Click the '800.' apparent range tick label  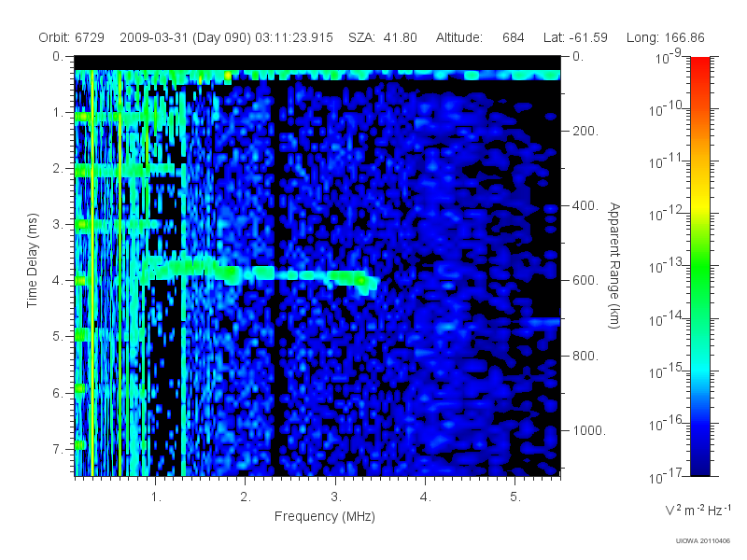click(585, 356)
